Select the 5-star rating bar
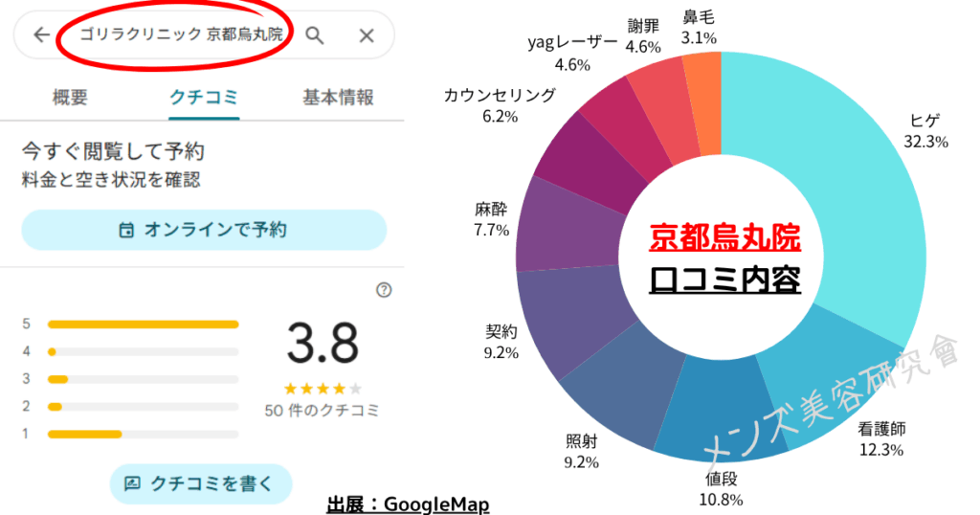The image size is (980, 515). tap(144, 325)
